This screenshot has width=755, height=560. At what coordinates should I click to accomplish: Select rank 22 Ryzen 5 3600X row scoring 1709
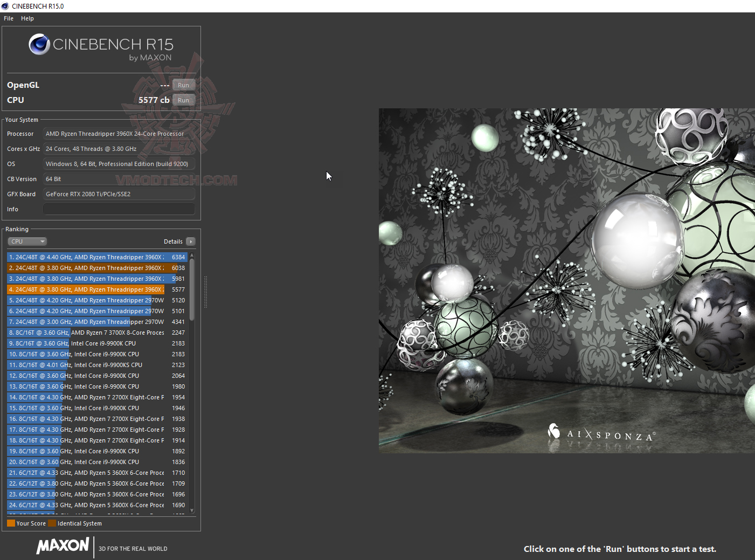click(x=97, y=483)
